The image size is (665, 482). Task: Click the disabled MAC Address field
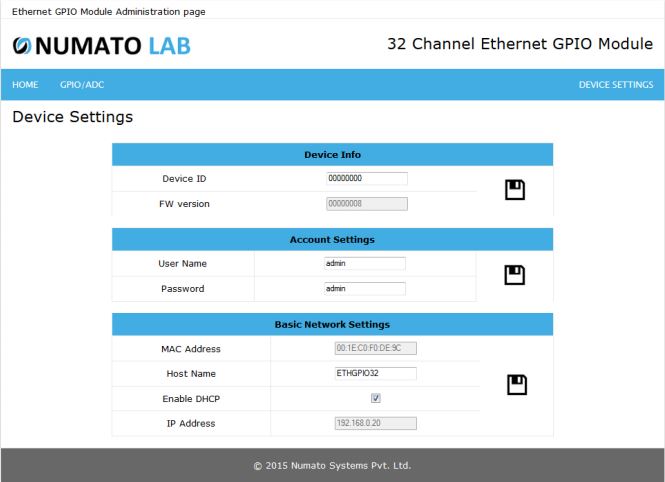click(x=375, y=348)
